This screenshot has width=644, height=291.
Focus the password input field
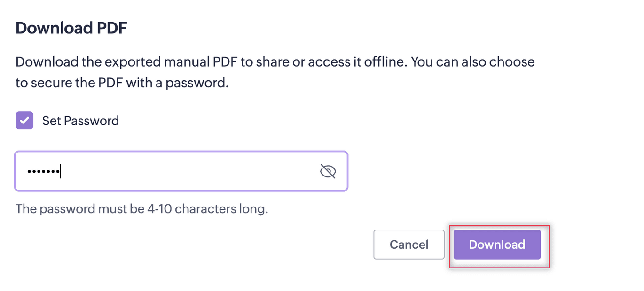(x=181, y=171)
